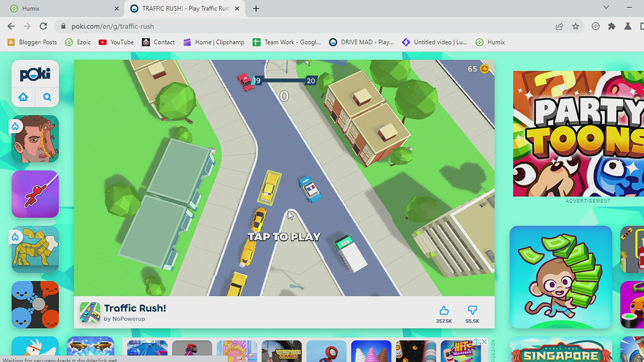Expand the tab search chevron
The width and height of the screenshot is (644, 362).
click(x=606, y=7)
